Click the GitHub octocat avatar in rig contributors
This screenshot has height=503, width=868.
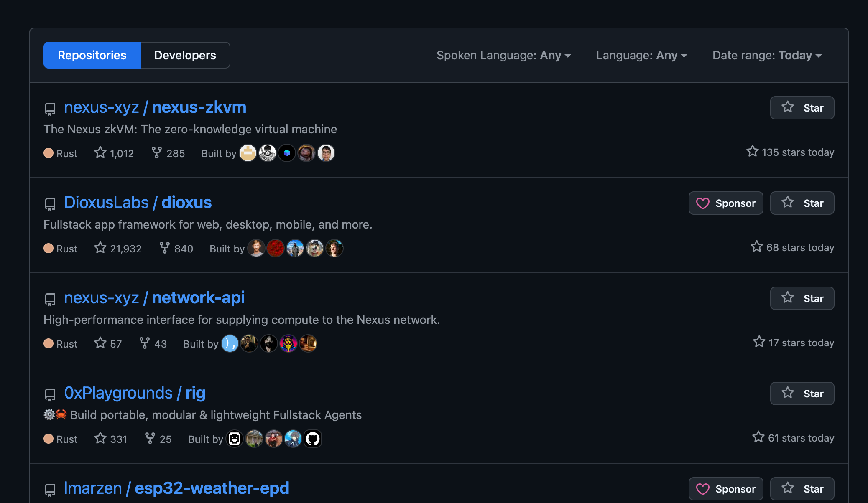point(313,439)
